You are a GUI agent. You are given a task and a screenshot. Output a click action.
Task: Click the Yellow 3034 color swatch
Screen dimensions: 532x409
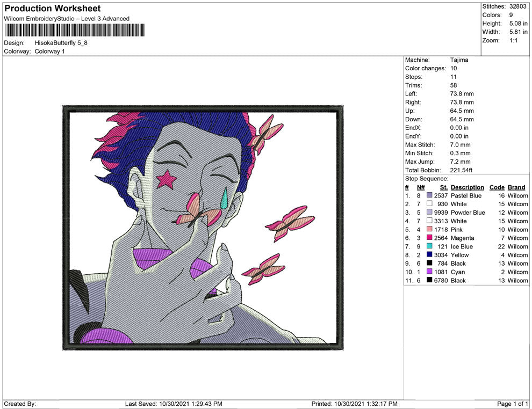point(429,254)
